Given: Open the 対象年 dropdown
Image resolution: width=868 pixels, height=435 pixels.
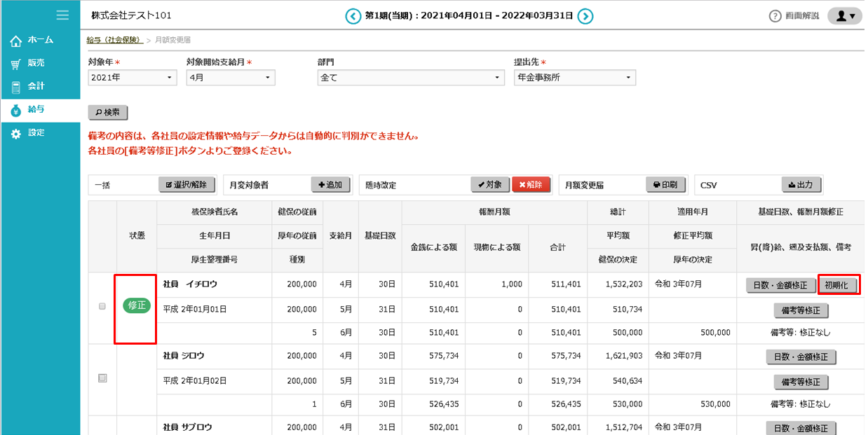Looking at the screenshot, I should click(132, 78).
